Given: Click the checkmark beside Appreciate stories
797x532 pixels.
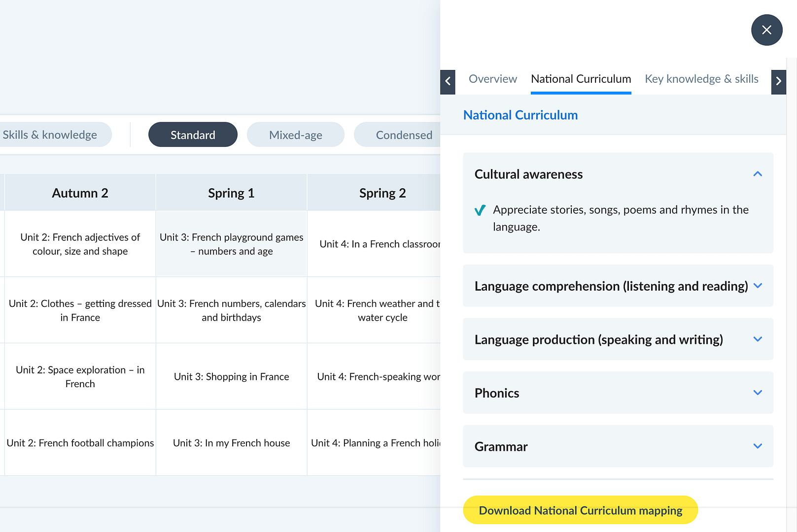Looking at the screenshot, I should [x=480, y=210].
